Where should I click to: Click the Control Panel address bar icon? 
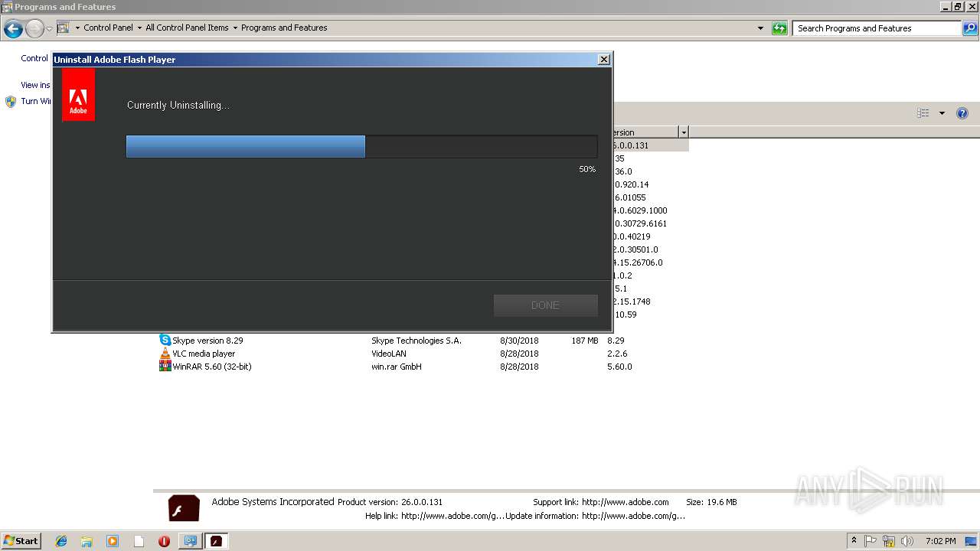tap(63, 28)
